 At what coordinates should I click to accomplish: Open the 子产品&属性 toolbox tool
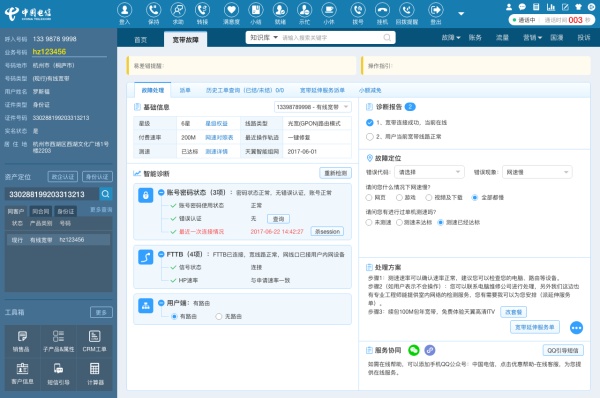tap(59, 341)
